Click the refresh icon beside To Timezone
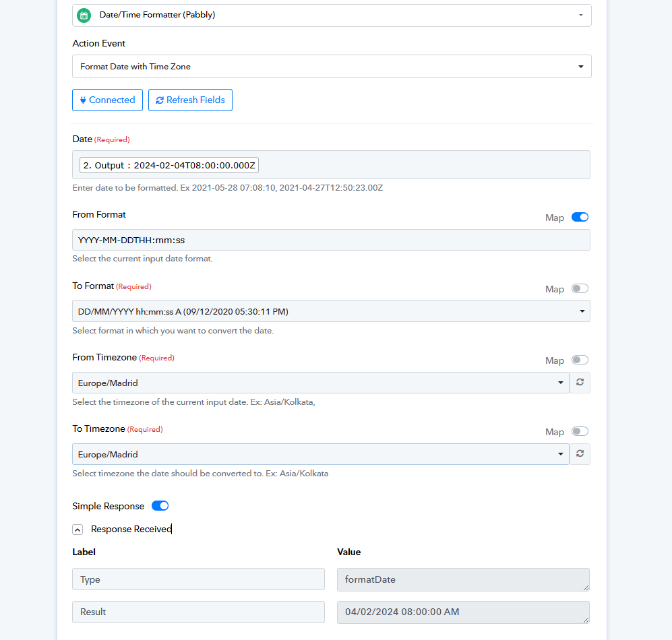Image resolution: width=672 pixels, height=640 pixels. (x=580, y=453)
